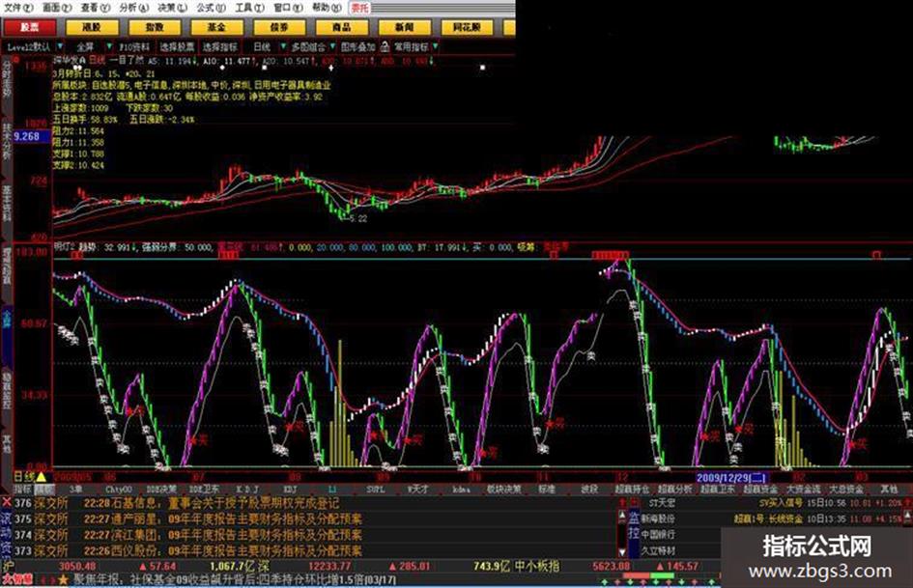Viewport: 913px width, 588px height.
Task: Switch to the 港股 market button
Action: [92, 27]
